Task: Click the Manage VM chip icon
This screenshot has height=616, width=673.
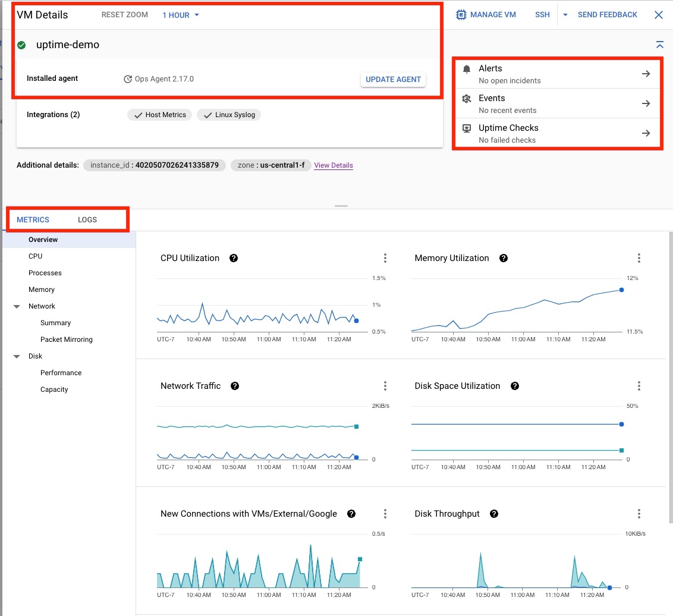Action: click(x=462, y=14)
